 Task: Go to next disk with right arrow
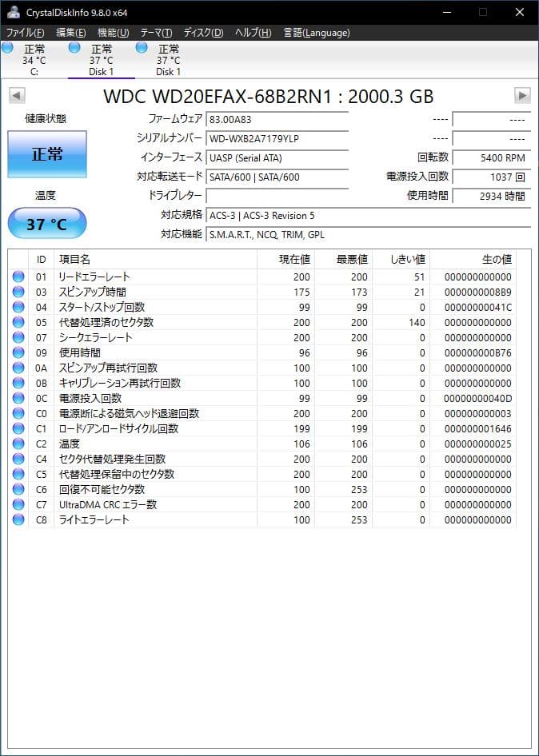pos(522,95)
